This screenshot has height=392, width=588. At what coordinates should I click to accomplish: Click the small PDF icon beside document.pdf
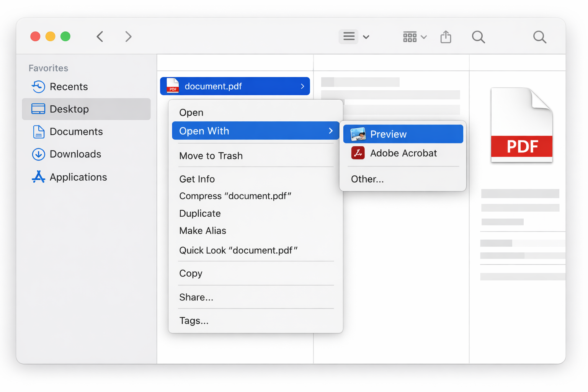(x=173, y=86)
